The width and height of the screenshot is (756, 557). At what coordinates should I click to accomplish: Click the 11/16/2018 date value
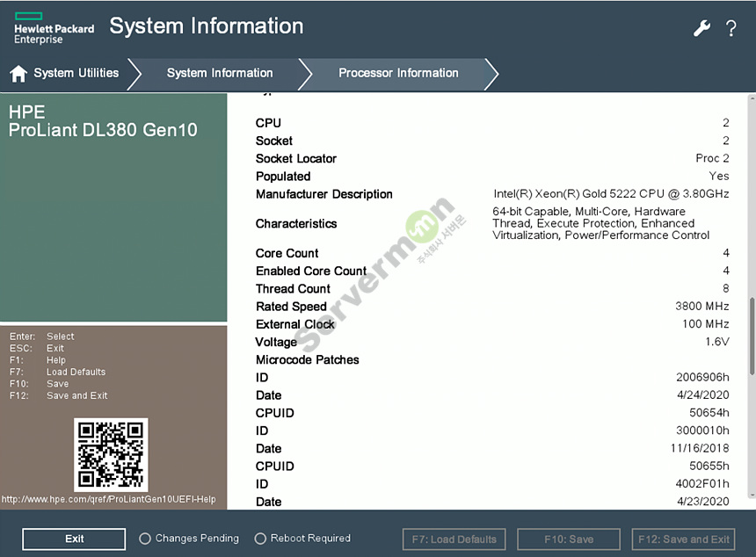click(700, 448)
